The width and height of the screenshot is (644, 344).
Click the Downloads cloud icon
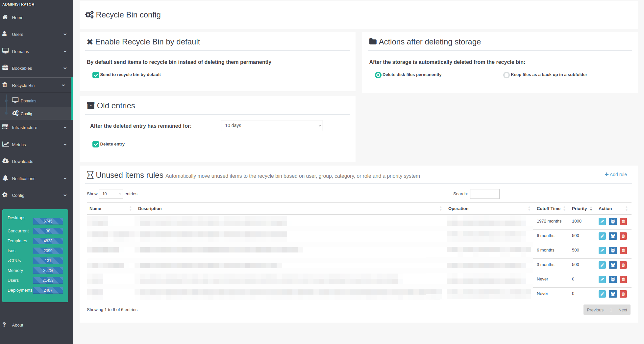point(5,161)
